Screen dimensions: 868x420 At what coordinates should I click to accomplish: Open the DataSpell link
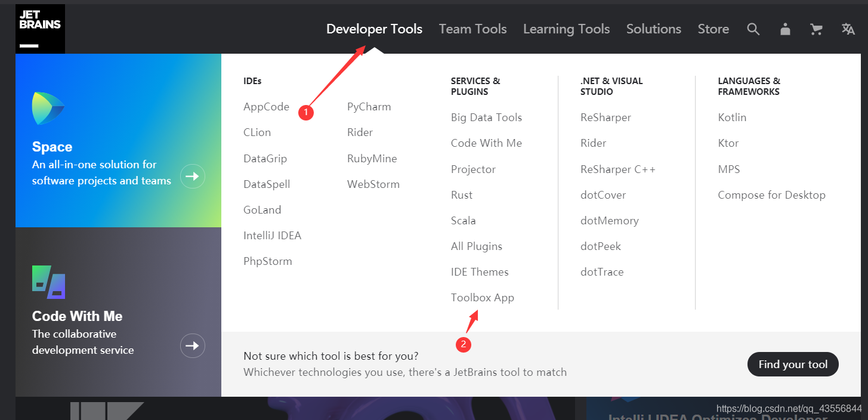click(x=267, y=184)
